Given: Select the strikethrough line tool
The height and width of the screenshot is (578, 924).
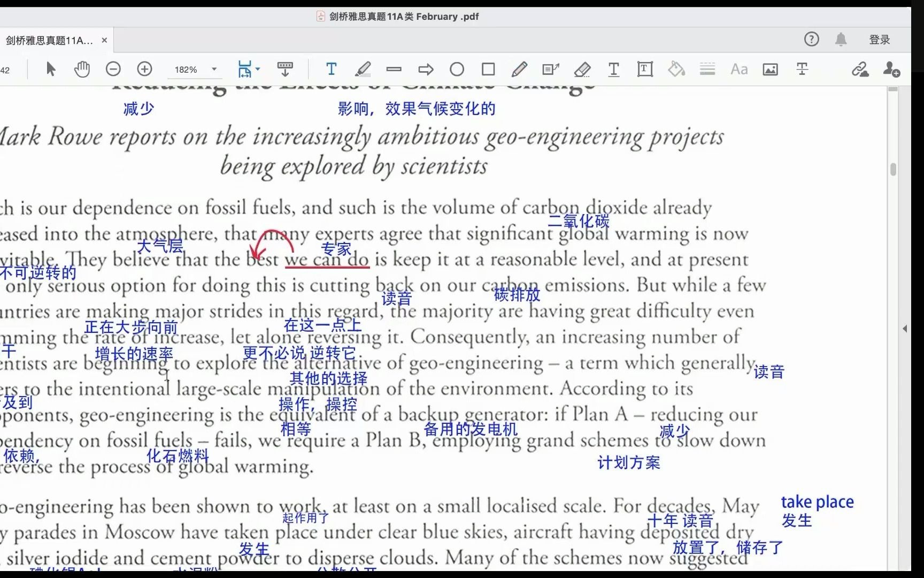Looking at the screenshot, I should [x=394, y=69].
